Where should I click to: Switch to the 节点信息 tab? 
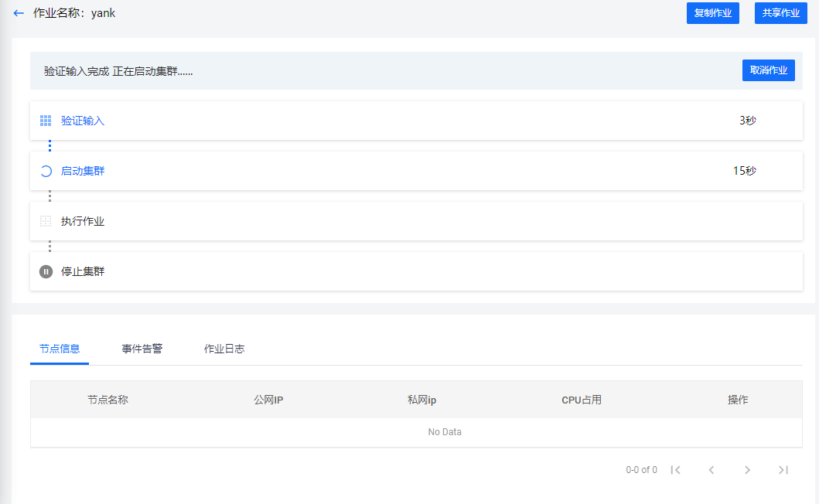[60, 349]
